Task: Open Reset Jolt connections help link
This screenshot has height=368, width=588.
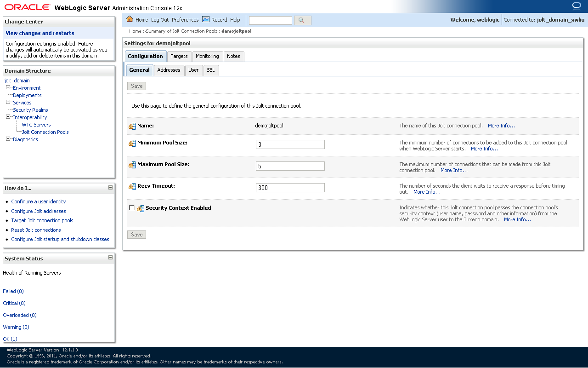Action: coord(36,230)
